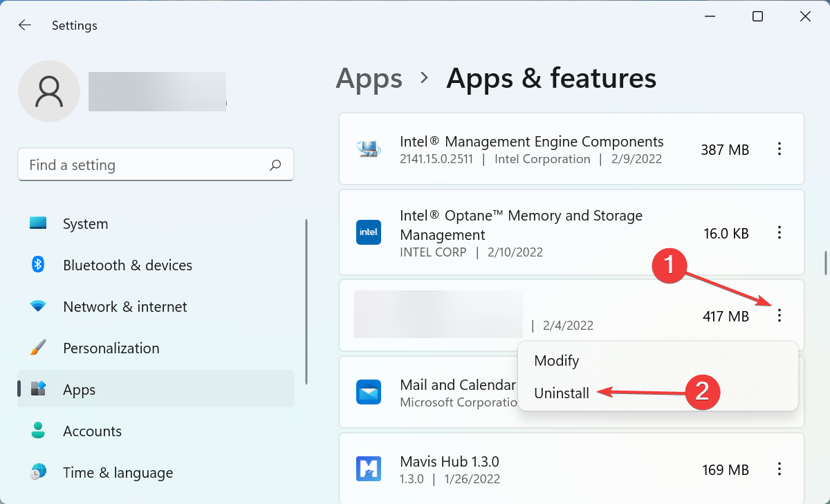The width and height of the screenshot is (830, 504).
Task: Choose Modify in the context menu
Action: click(556, 360)
